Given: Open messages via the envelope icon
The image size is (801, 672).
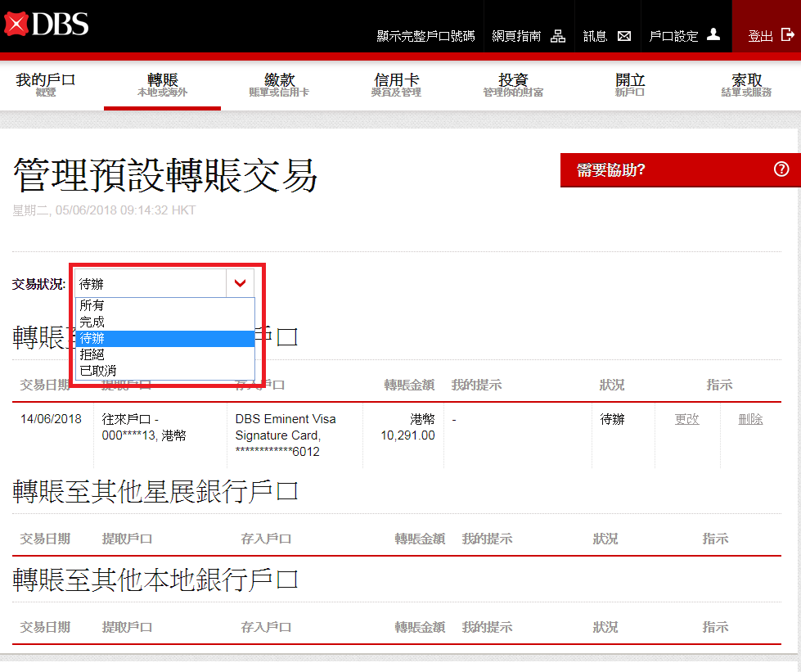Looking at the screenshot, I should click(624, 36).
